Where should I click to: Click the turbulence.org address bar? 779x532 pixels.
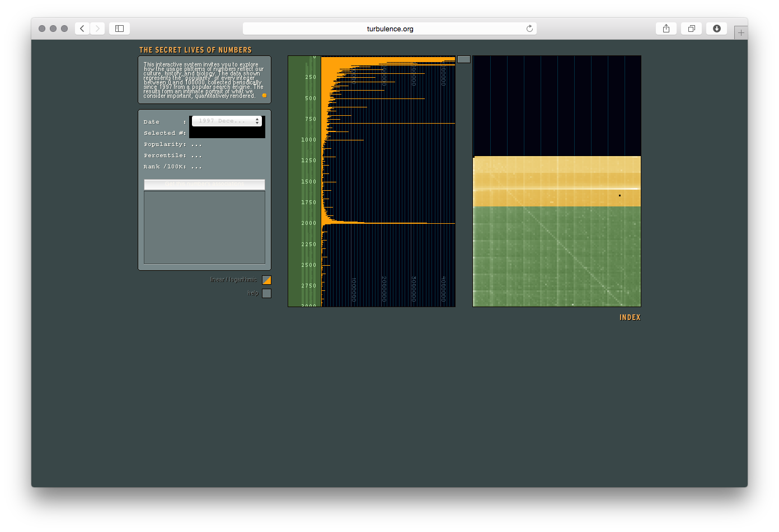point(389,29)
